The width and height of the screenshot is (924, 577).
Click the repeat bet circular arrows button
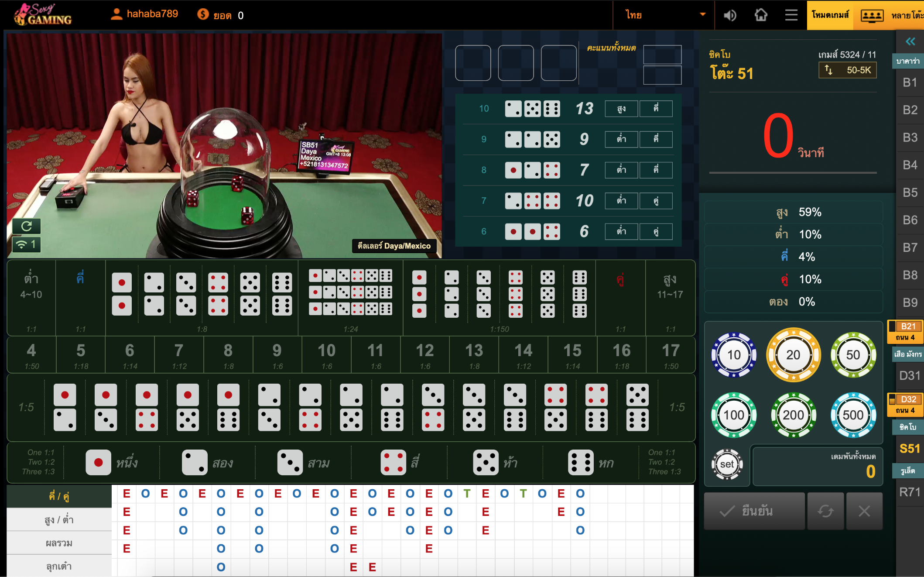825,511
